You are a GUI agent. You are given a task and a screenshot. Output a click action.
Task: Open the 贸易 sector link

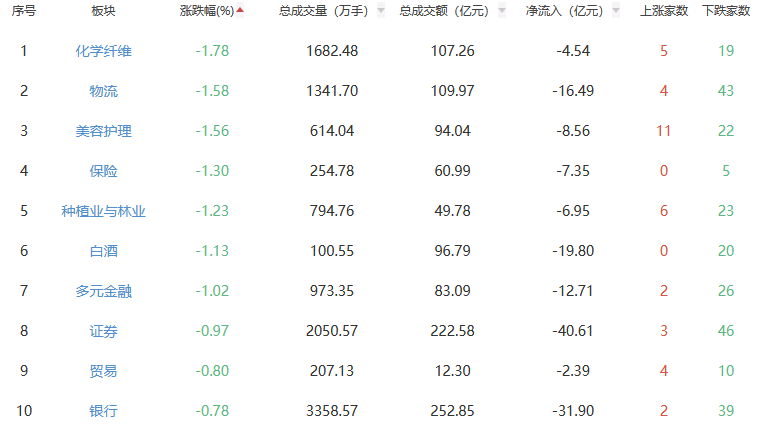(103, 371)
